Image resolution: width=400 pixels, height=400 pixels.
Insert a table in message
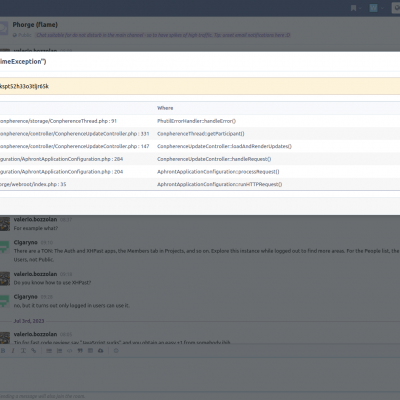pos(90,351)
